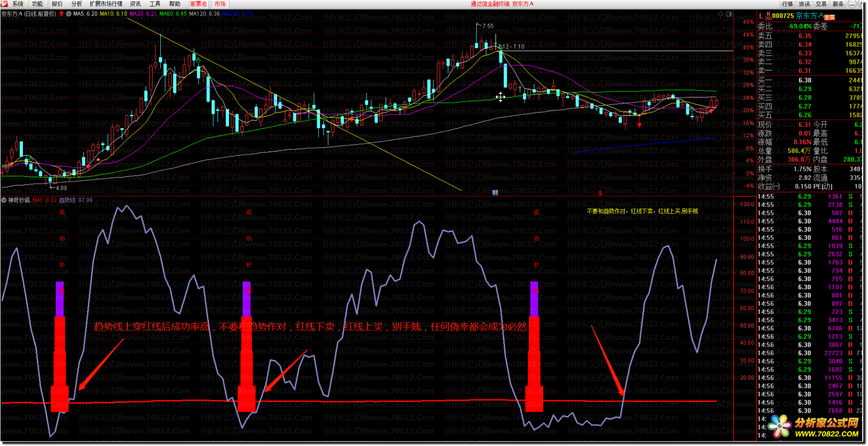
Task: Open the 系统 menu
Action: click(18, 4)
